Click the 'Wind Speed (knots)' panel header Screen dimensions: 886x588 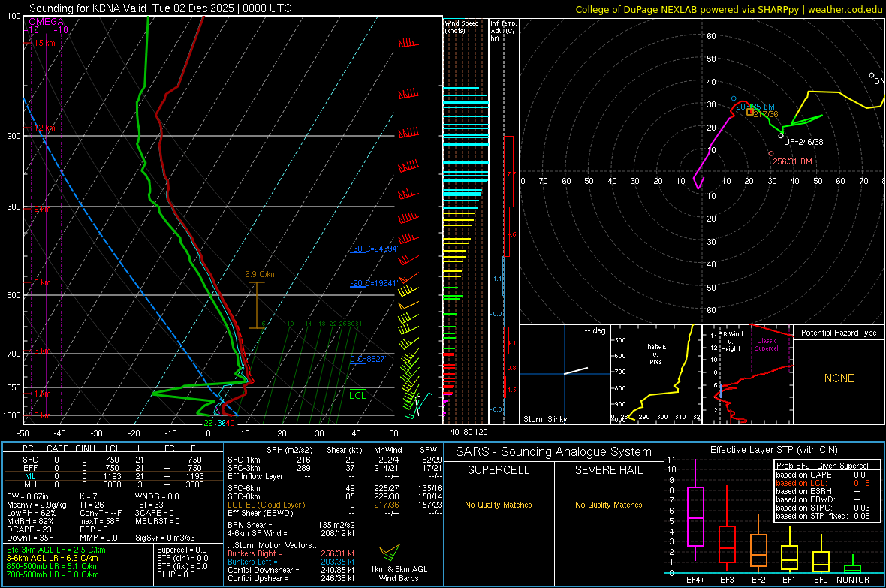pyautogui.click(x=461, y=26)
